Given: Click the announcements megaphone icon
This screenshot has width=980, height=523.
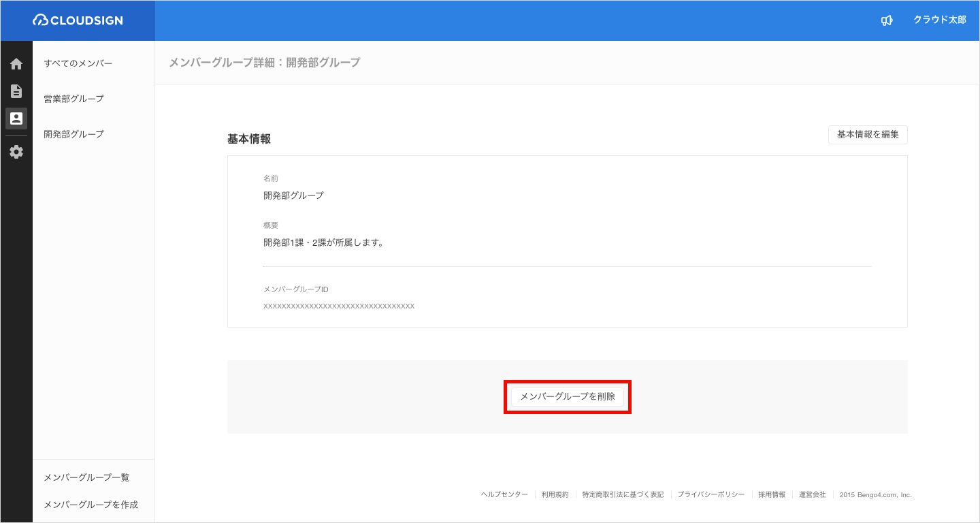Looking at the screenshot, I should (x=886, y=20).
